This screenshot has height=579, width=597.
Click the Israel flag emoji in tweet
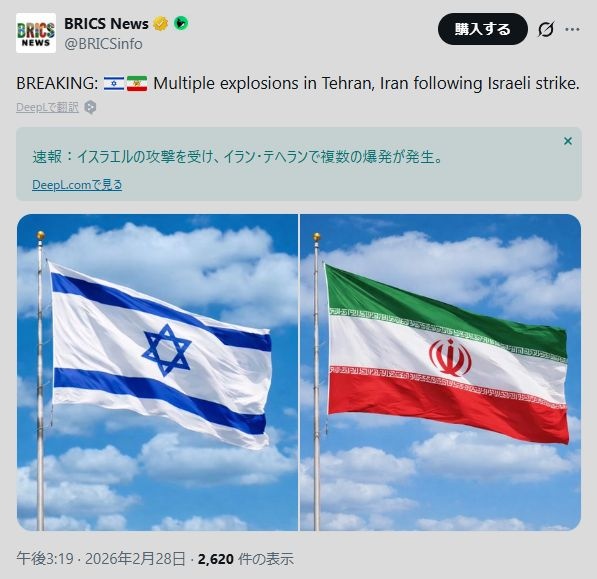tap(114, 83)
